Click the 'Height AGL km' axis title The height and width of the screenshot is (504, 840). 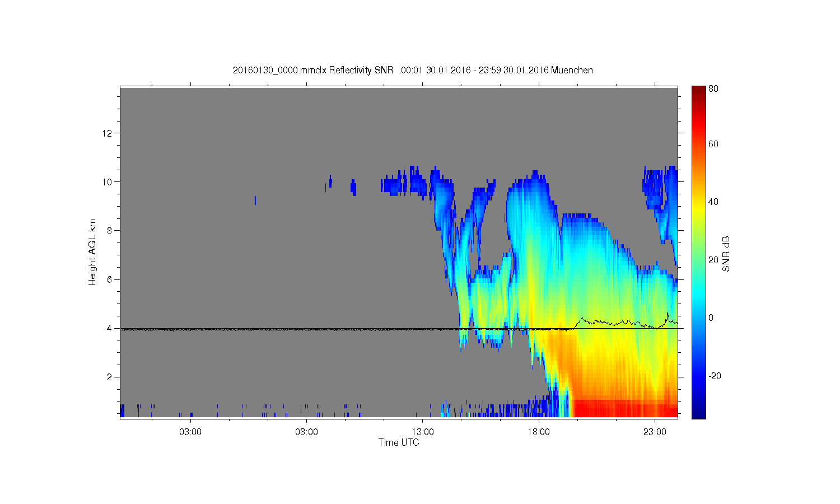tap(92, 252)
